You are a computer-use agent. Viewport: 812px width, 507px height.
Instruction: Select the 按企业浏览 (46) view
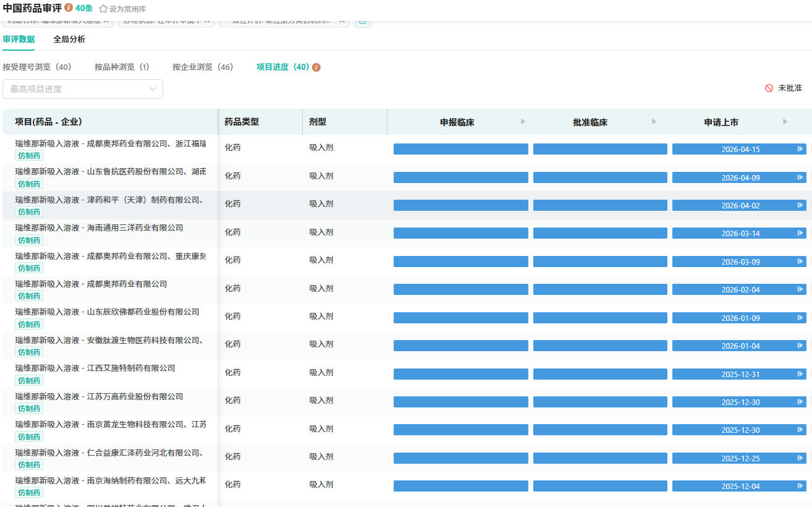point(203,67)
